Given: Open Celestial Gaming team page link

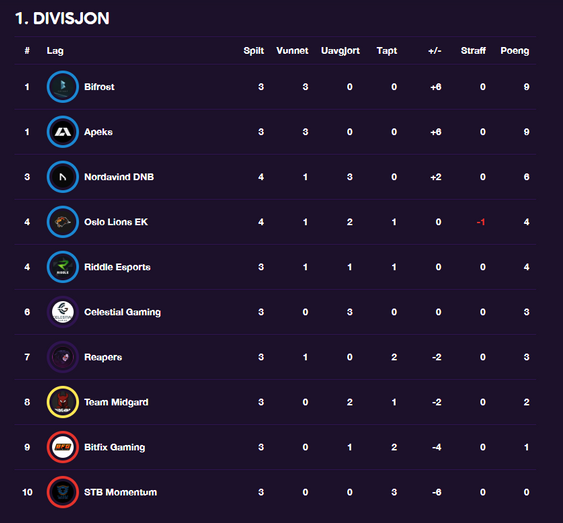Looking at the screenshot, I should tap(122, 312).
